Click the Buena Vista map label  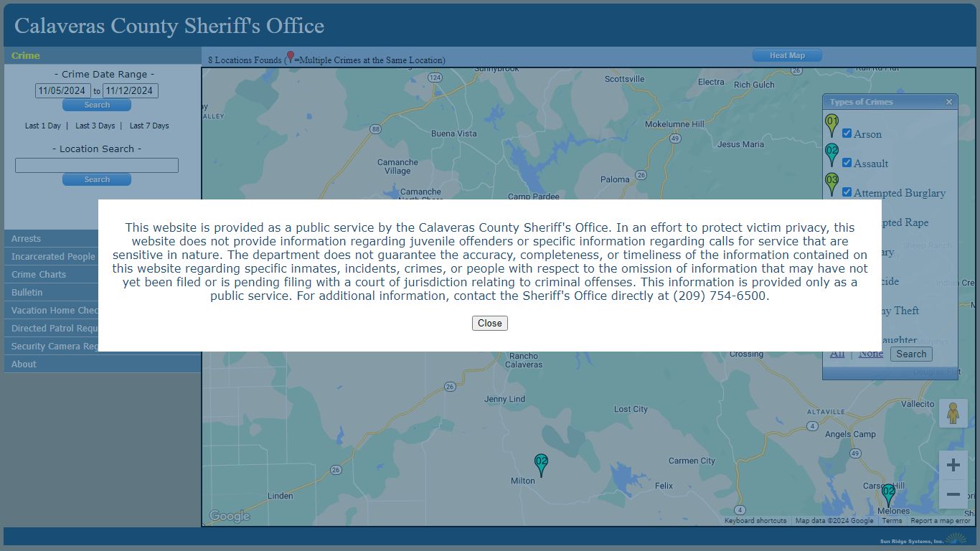click(454, 133)
